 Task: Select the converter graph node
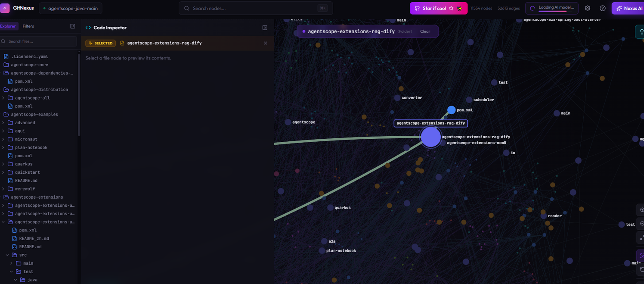[397, 98]
